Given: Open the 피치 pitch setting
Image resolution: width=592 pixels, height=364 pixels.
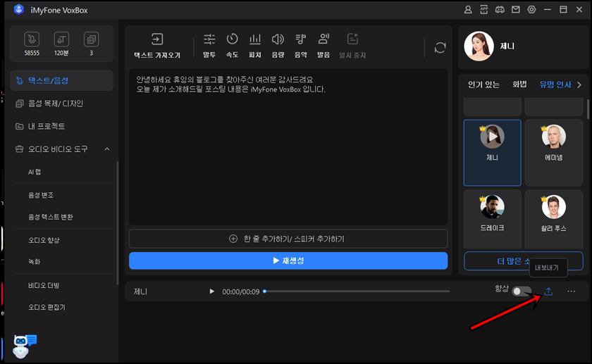Looking at the screenshot, I should click(x=255, y=45).
